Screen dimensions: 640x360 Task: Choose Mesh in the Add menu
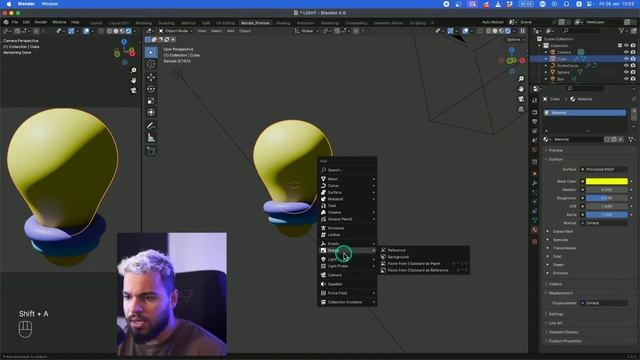(x=347, y=179)
